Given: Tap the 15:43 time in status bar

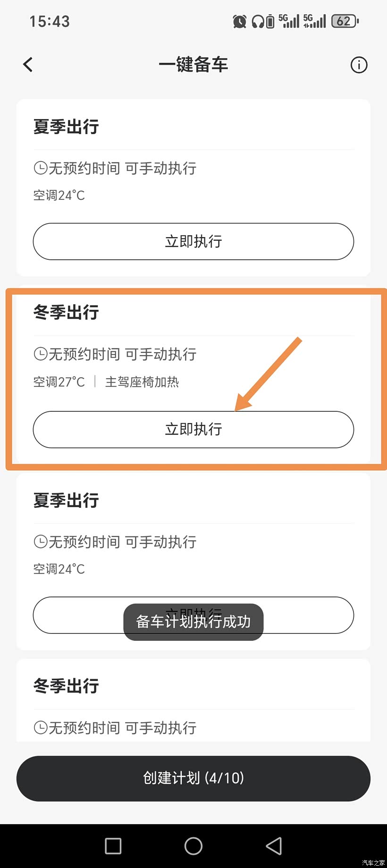Looking at the screenshot, I should coord(50,21).
